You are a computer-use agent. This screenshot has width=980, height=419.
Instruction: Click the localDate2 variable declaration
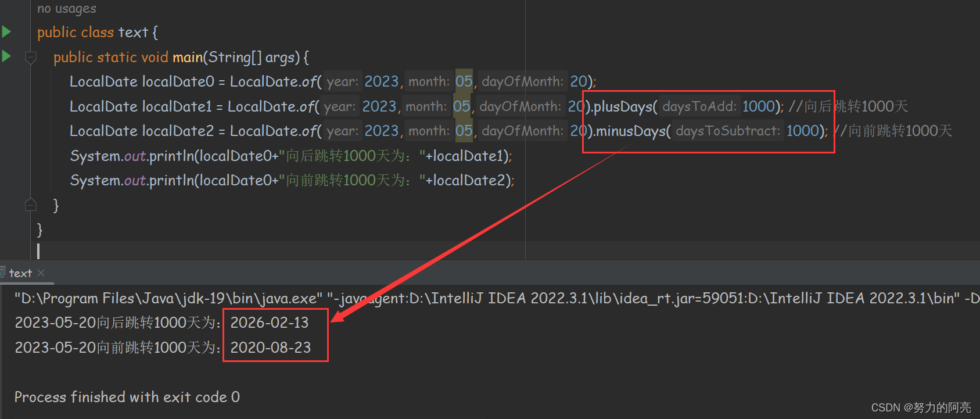click(178, 131)
